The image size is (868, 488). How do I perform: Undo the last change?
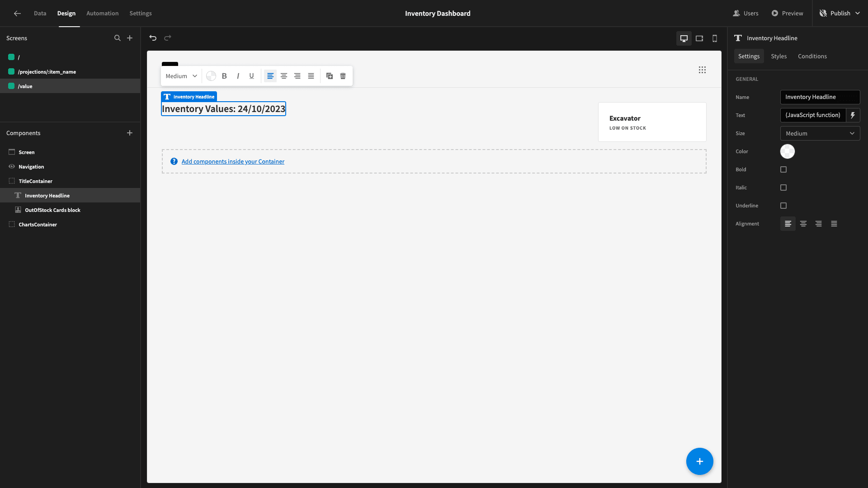[153, 38]
